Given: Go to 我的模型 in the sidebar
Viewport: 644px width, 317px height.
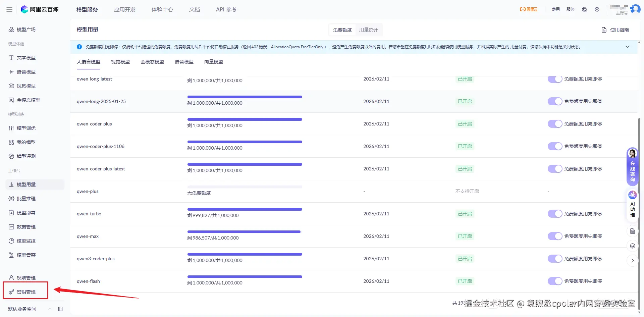Looking at the screenshot, I should (26, 142).
